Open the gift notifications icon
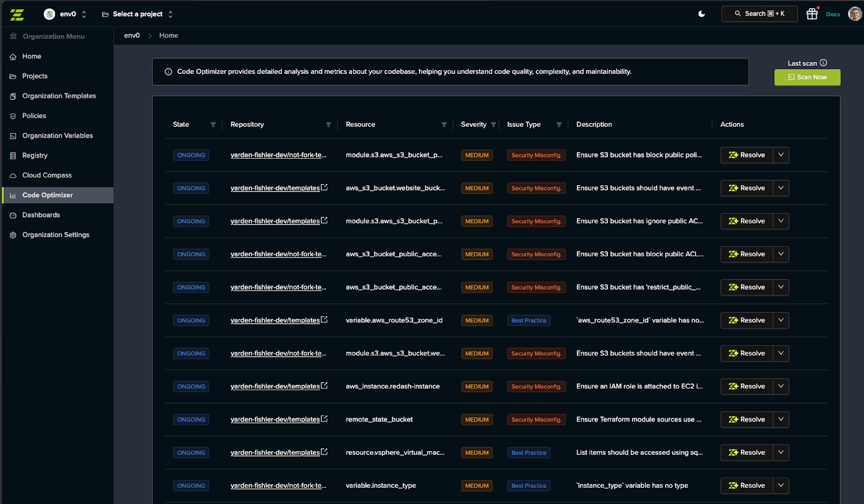This screenshot has height=504, width=864. (x=812, y=13)
